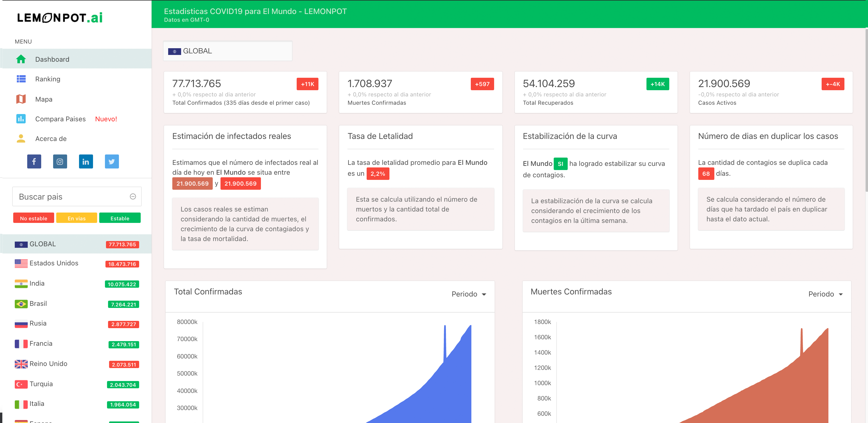Select Brasil from the country list
868x423 pixels.
76,304
